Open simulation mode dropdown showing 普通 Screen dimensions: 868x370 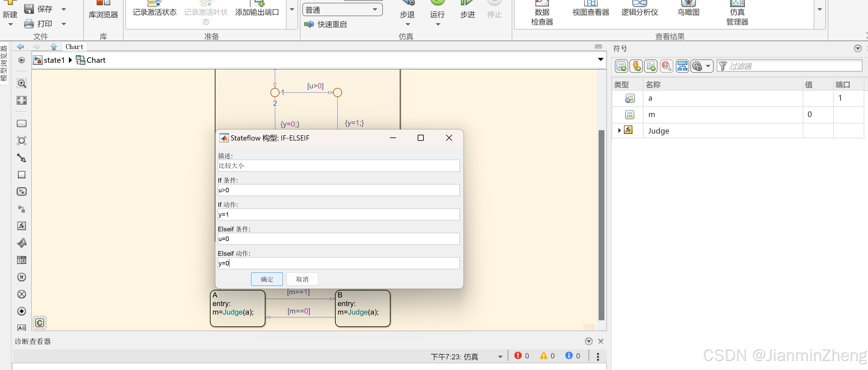342,10
